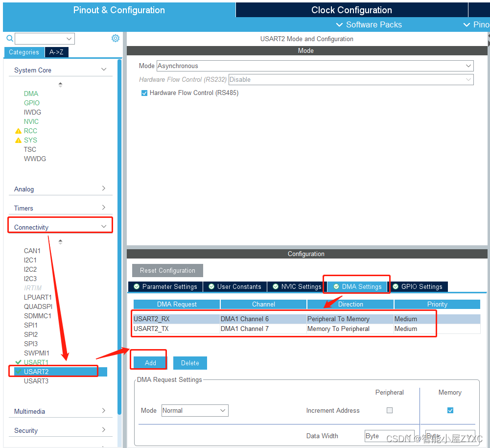
Task: Open the Mode Asynchronous dropdown
Action: (x=315, y=66)
